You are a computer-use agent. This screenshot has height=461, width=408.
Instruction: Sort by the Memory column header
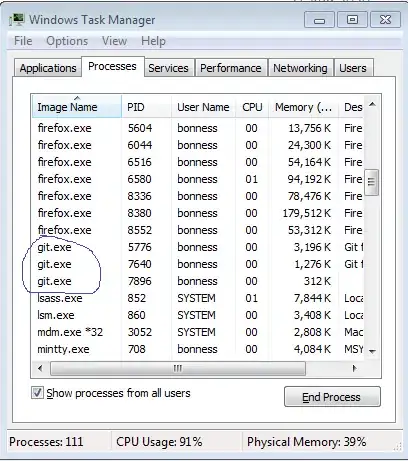point(304,107)
